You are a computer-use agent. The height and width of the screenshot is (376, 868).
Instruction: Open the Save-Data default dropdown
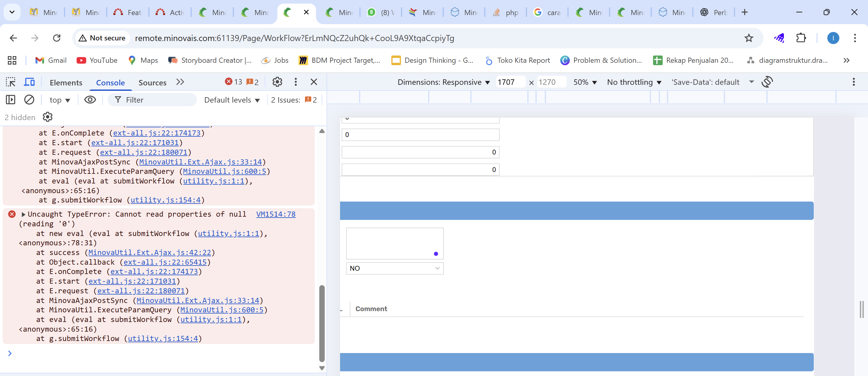[x=712, y=82]
